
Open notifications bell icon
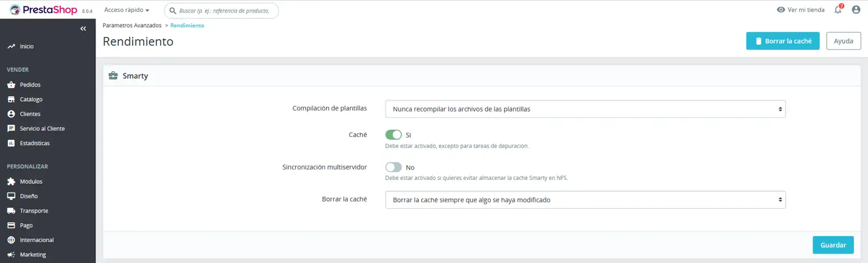838,10
